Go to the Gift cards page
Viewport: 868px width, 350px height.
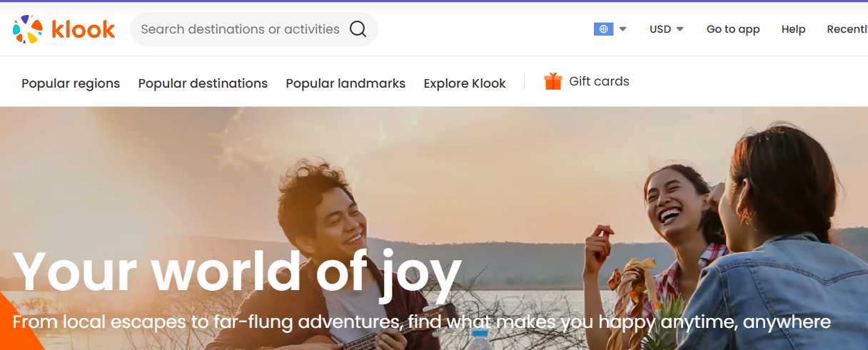599,81
